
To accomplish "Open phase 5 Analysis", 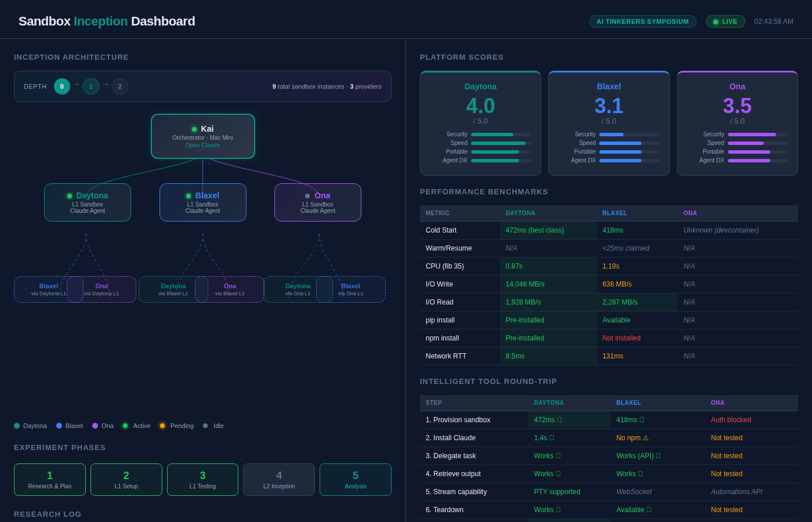I will [x=356, y=480].
